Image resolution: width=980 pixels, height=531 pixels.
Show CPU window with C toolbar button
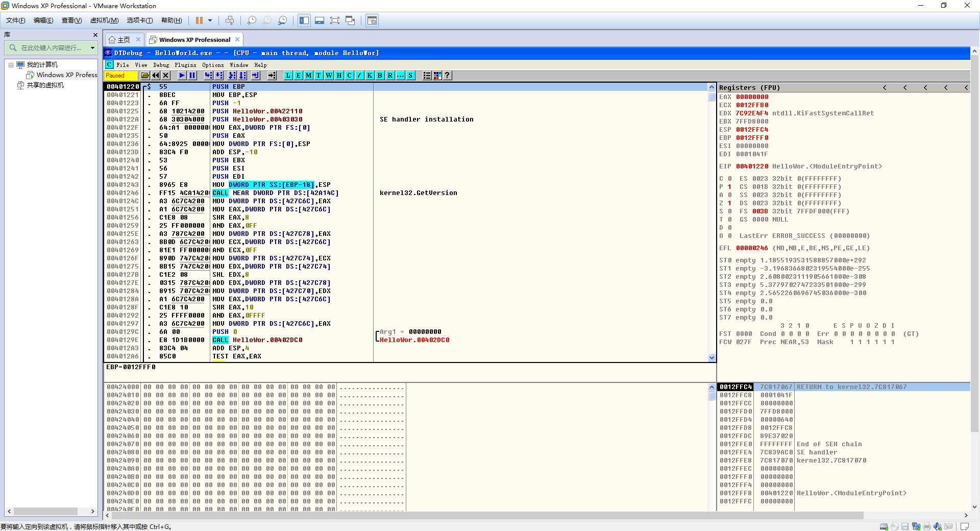pyautogui.click(x=350, y=76)
